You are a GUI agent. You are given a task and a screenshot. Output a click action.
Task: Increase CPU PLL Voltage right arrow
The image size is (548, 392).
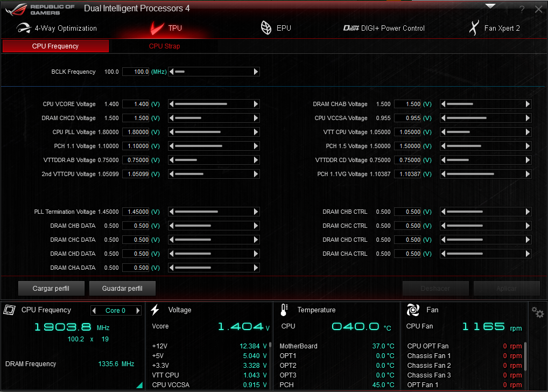point(256,132)
